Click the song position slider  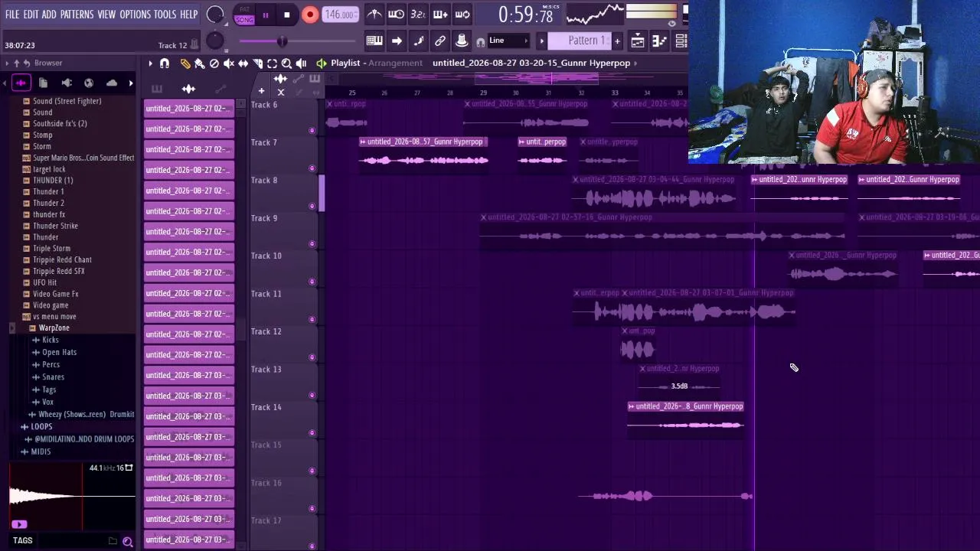(299, 41)
